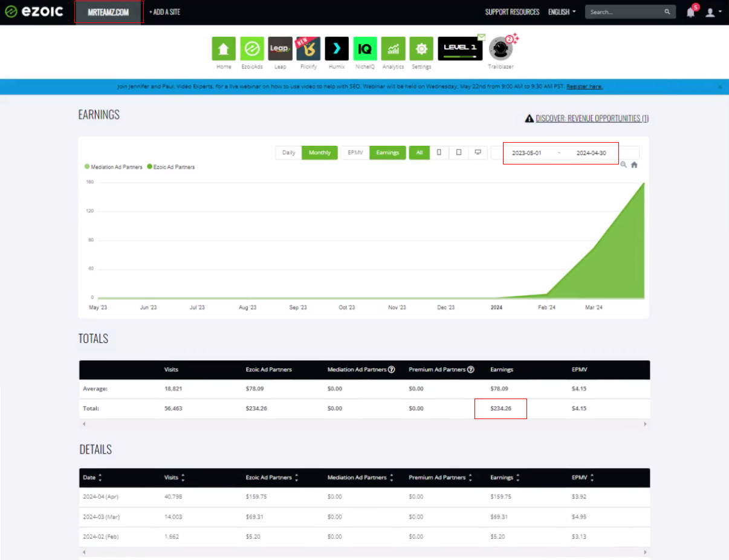Click the Ezoic logo

click(34, 12)
